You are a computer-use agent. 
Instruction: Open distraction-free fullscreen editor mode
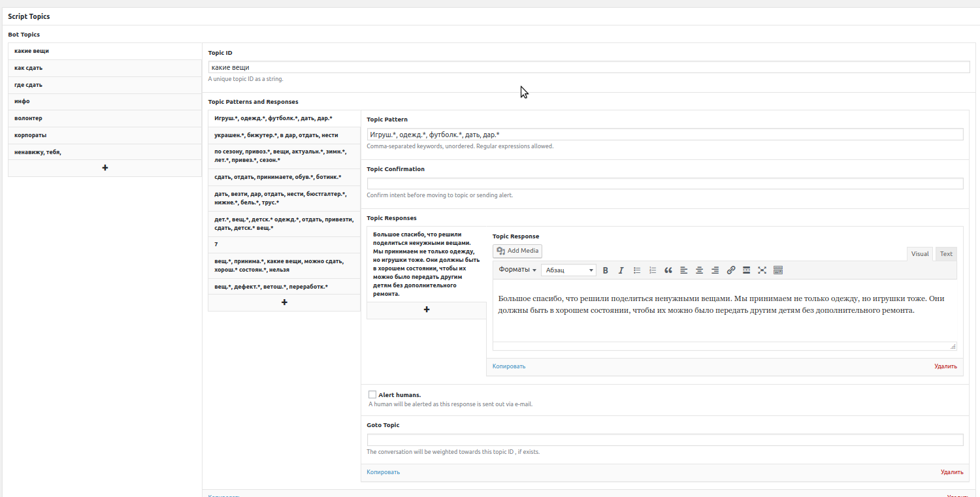coord(762,270)
